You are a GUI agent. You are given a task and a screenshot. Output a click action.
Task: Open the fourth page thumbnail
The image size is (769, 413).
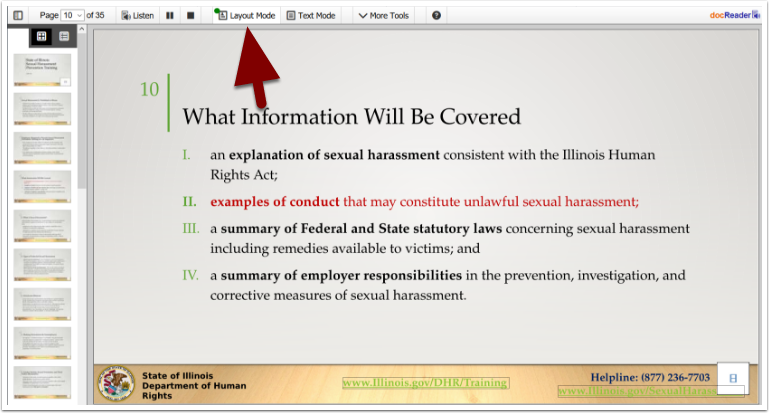click(x=42, y=187)
